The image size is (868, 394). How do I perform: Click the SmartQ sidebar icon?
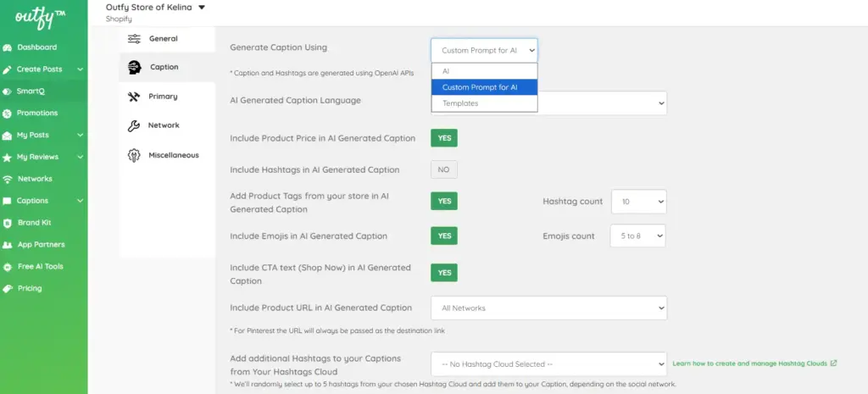(8, 92)
